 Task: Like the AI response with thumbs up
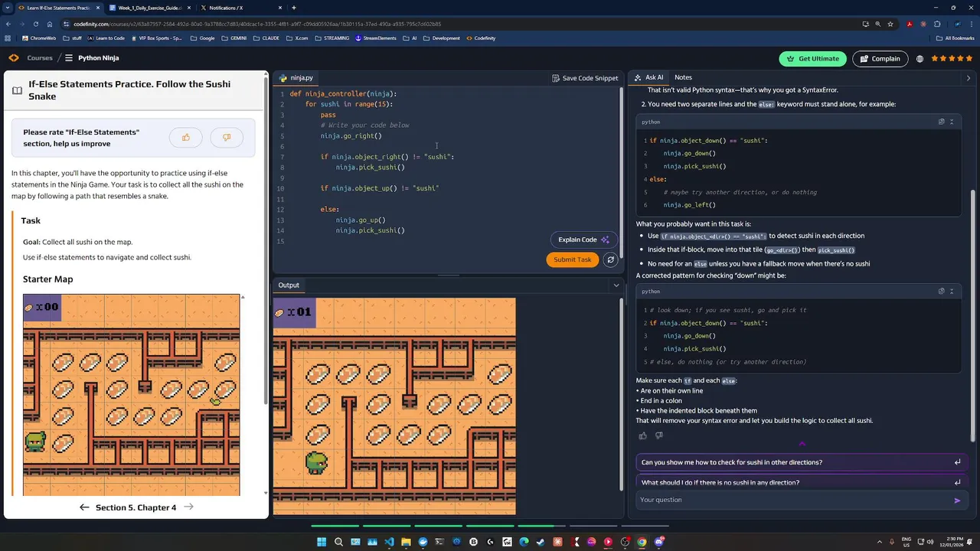(642, 435)
